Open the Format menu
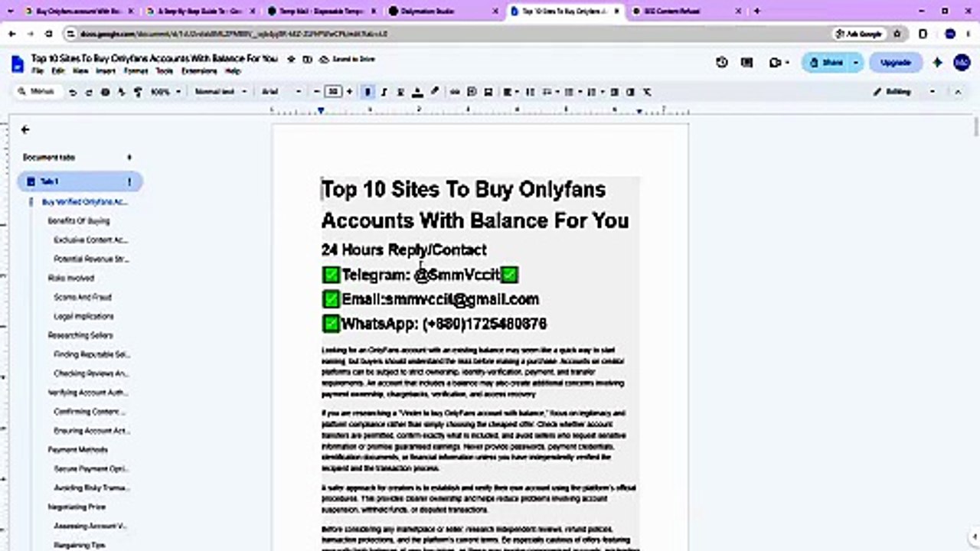Viewport: 980px width, 551px height. 136,71
